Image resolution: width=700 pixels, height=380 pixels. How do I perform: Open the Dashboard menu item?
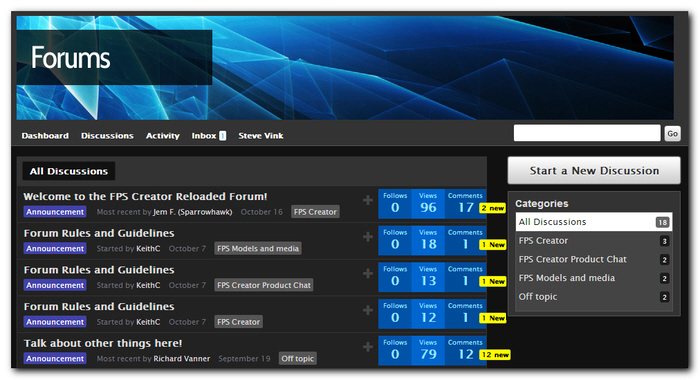45,136
